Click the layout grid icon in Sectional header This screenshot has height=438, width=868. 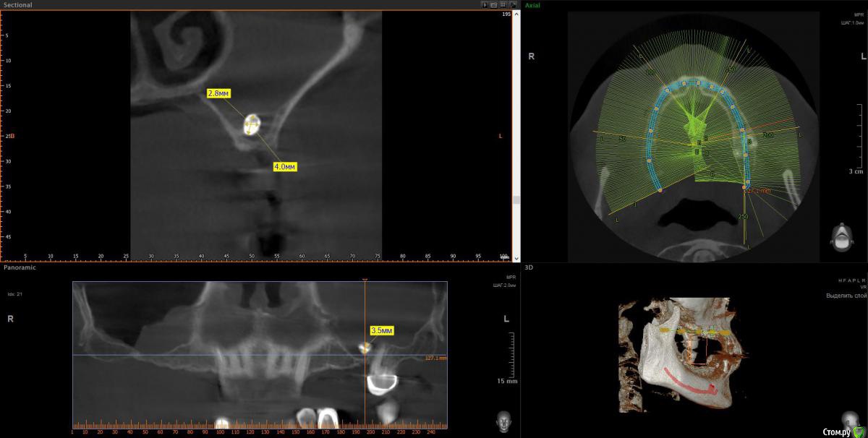502,4
